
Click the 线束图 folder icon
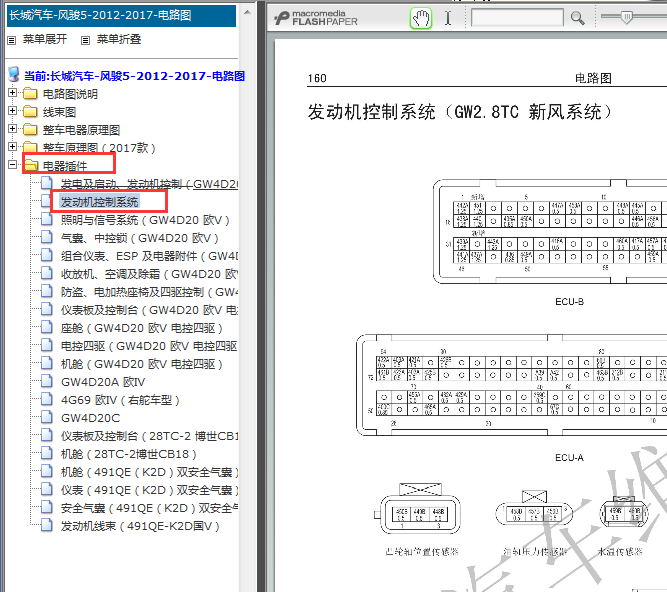pos(30,111)
